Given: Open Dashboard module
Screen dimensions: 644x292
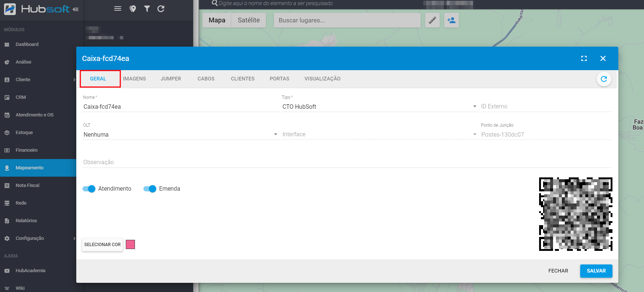Looking at the screenshot, I should pos(38,44).
